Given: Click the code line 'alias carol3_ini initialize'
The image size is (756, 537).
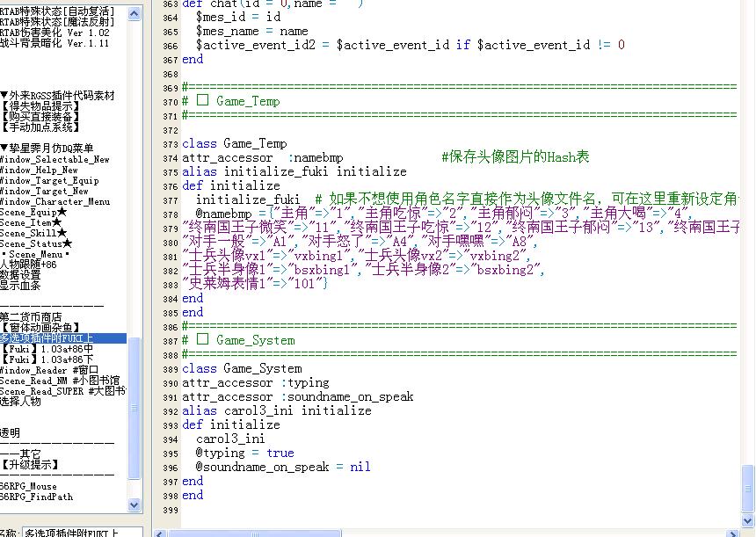Looking at the screenshot, I should coord(277,410).
